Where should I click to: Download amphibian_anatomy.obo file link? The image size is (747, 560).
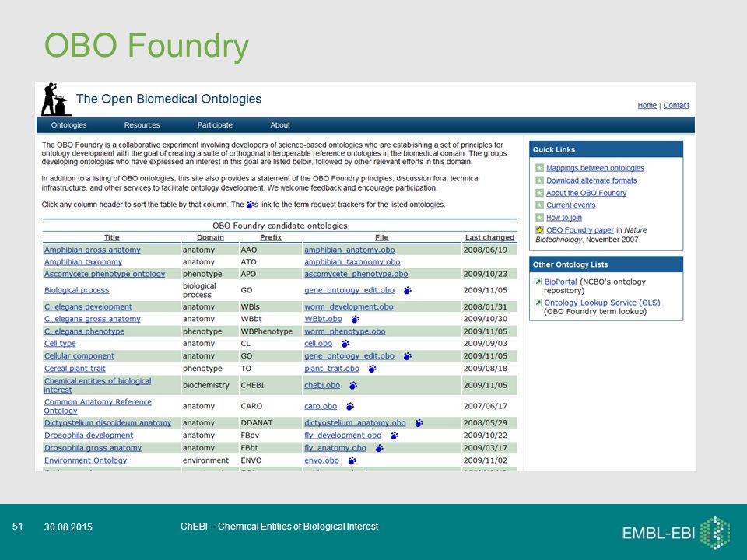(349, 250)
